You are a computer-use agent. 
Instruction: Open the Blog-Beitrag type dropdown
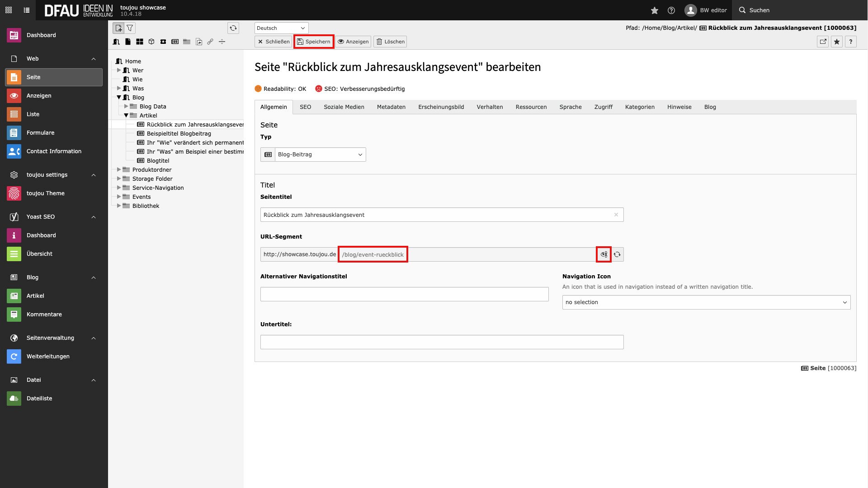click(320, 155)
